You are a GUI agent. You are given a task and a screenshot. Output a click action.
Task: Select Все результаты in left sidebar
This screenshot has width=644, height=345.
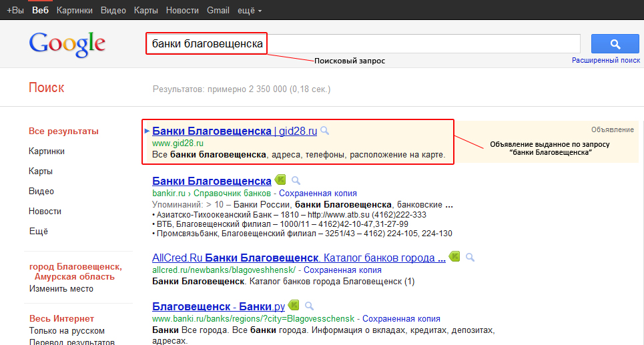[63, 131]
